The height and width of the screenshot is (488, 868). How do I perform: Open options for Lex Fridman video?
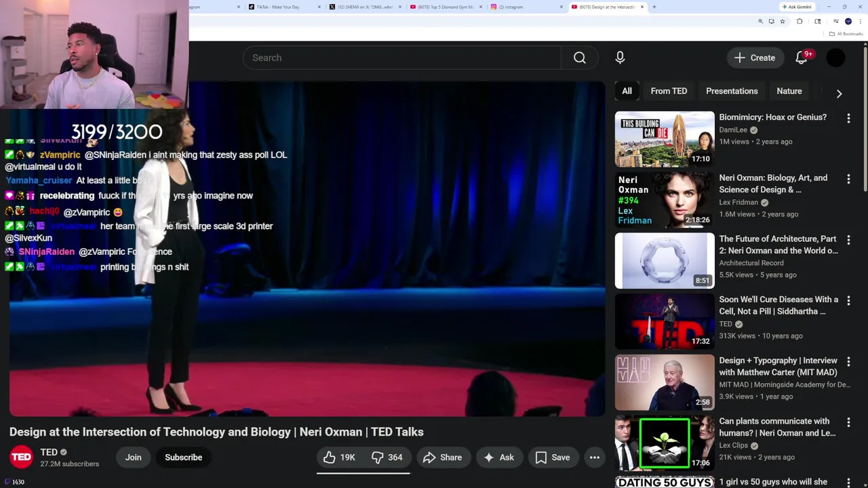(x=848, y=180)
